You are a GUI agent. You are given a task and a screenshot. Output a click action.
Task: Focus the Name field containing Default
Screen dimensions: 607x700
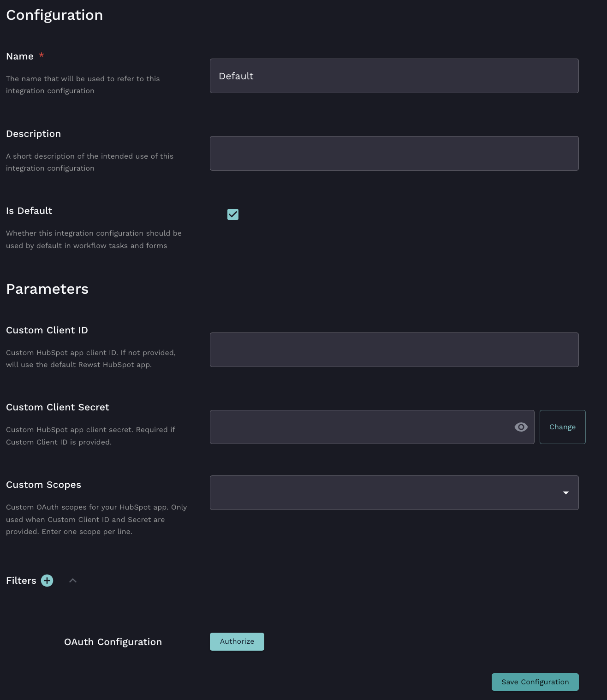pyautogui.click(x=394, y=76)
